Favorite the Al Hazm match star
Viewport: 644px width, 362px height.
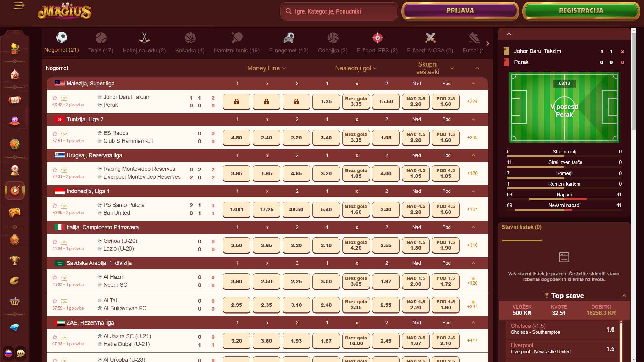tap(55, 278)
